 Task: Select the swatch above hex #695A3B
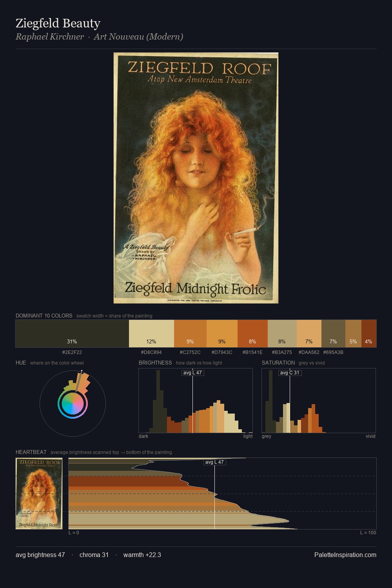(x=333, y=334)
